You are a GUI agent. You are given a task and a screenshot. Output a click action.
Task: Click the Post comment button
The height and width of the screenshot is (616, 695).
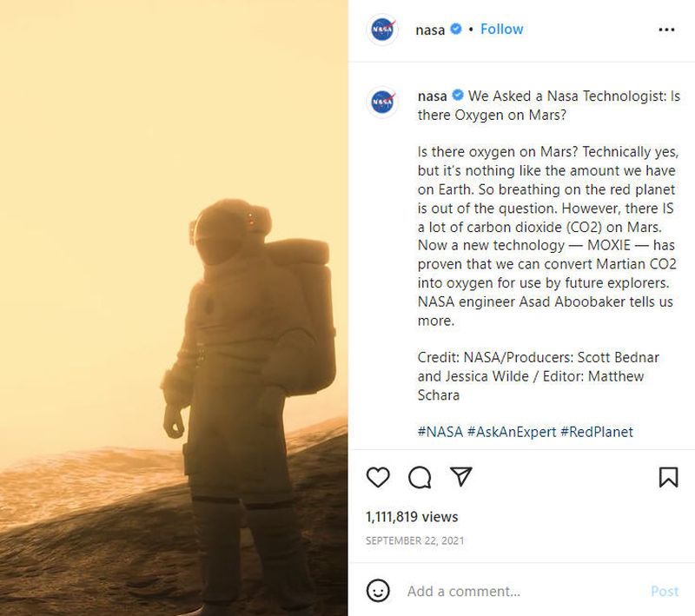(x=665, y=591)
